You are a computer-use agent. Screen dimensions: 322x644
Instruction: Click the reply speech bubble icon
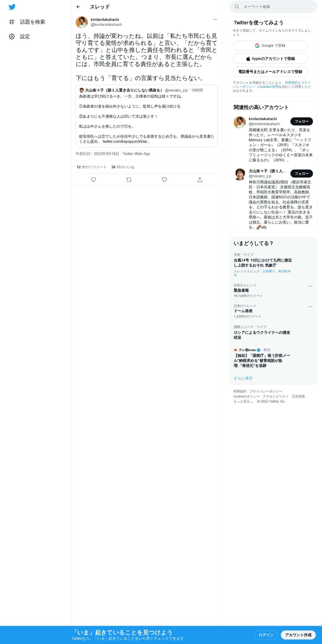[x=93, y=180]
